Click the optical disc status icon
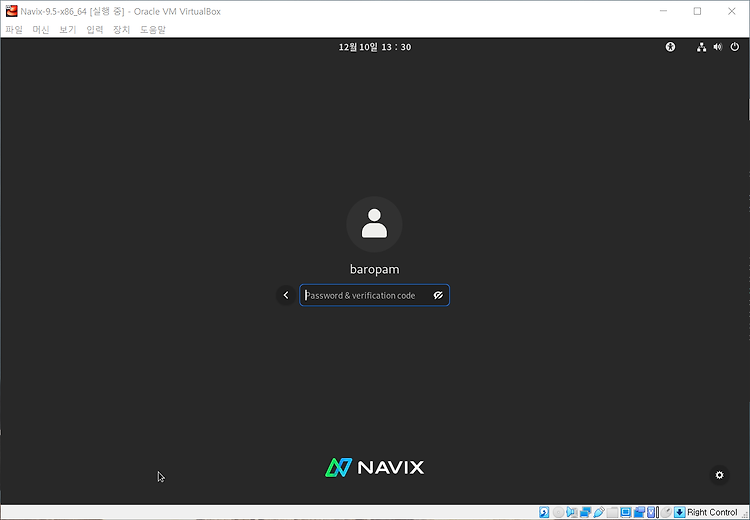The image size is (750, 520). [558, 512]
